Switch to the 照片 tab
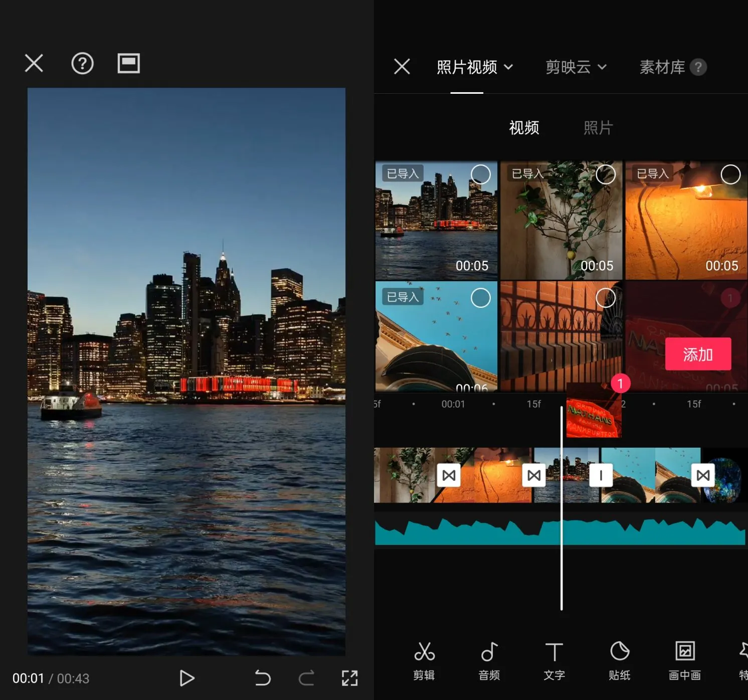This screenshot has width=748, height=700. (x=598, y=128)
